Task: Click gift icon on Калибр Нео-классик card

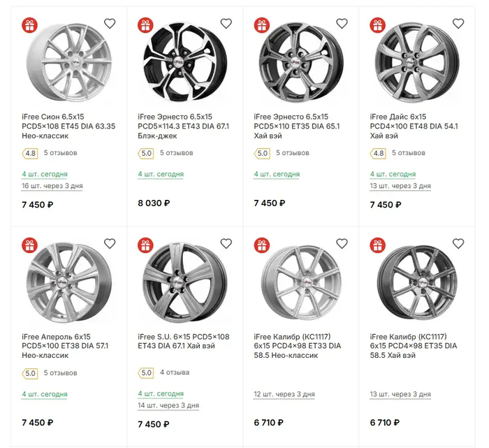Action: point(261,245)
